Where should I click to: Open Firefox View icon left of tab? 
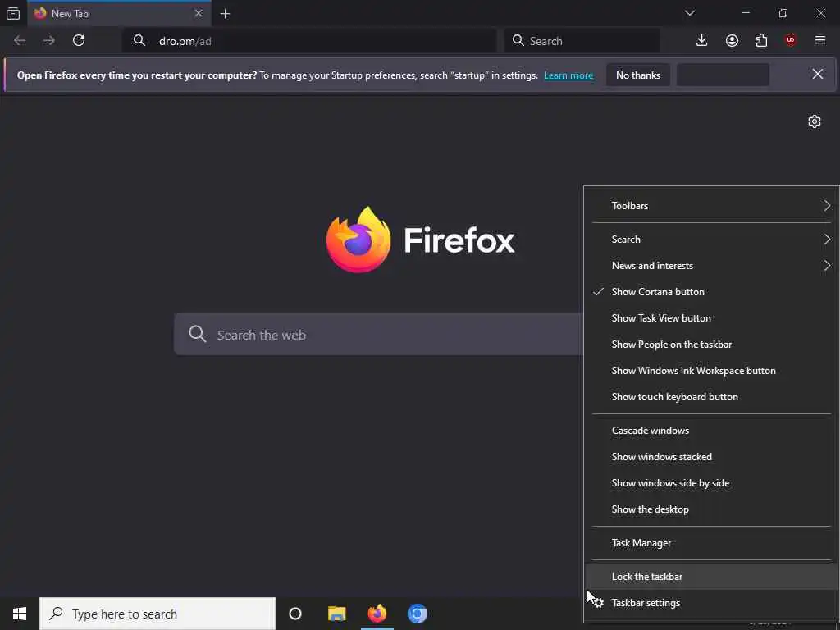pyautogui.click(x=13, y=13)
